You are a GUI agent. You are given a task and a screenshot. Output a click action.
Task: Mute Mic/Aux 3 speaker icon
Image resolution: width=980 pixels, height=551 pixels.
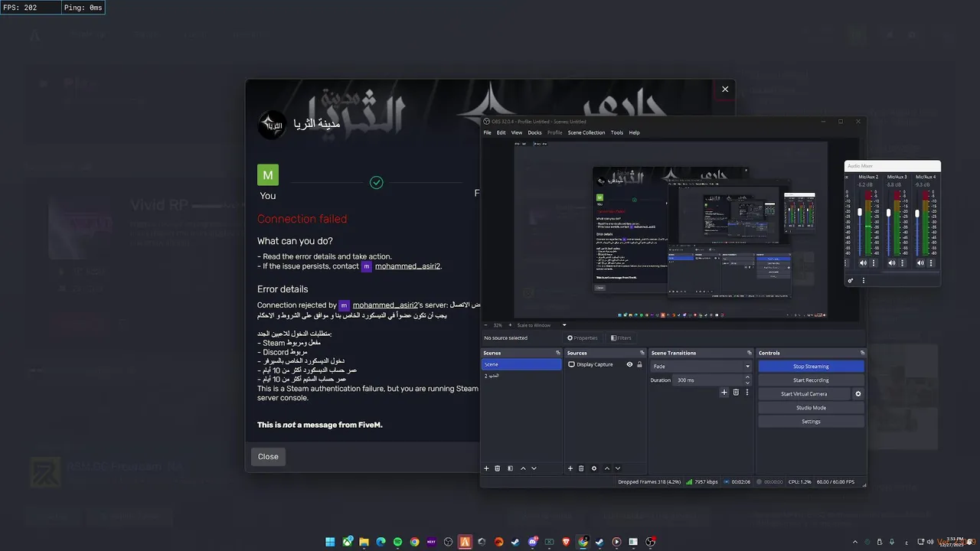tap(891, 263)
